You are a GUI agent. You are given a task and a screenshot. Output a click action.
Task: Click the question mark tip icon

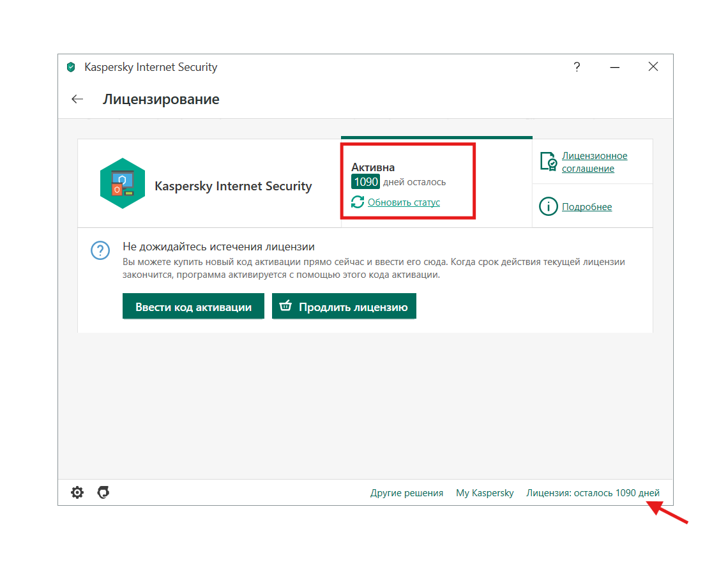pyautogui.click(x=100, y=251)
